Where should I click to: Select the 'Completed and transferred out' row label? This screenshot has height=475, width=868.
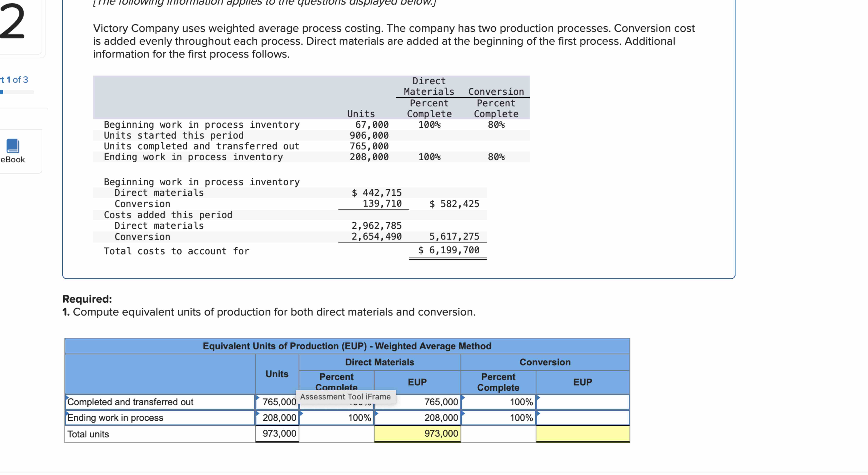160,402
